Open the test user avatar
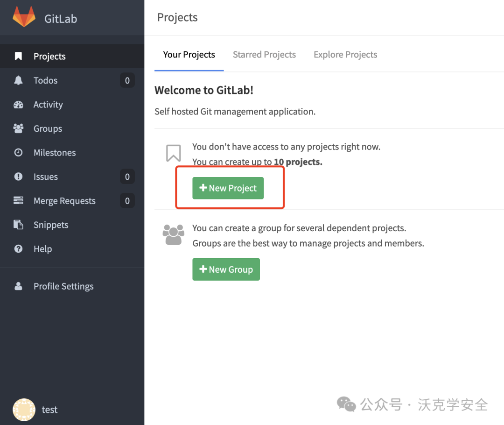Screen dimensions: 504x425 coord(24,410)
